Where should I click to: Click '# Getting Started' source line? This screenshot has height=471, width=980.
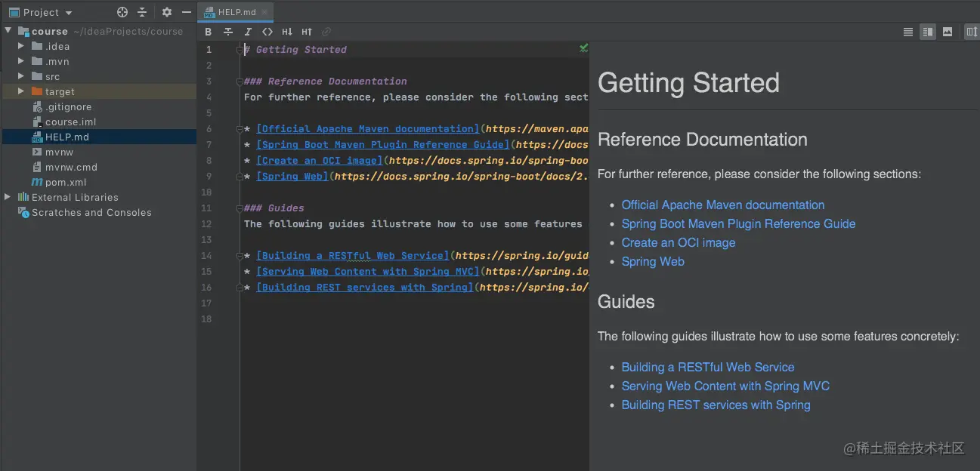[295, 49]
